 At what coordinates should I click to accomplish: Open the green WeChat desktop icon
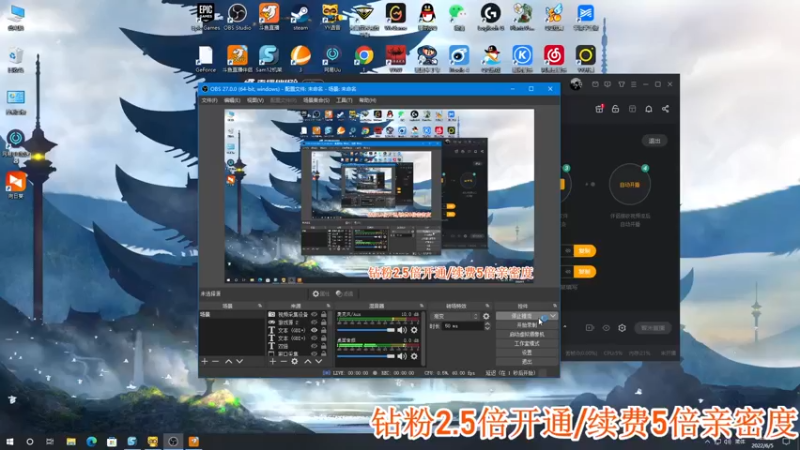[458, 16]
